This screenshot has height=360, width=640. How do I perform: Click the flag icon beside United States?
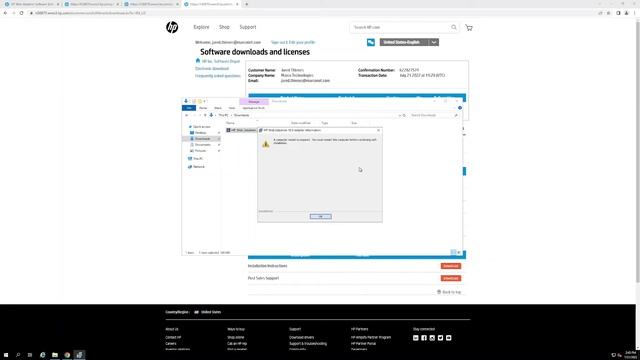point(196,312)
